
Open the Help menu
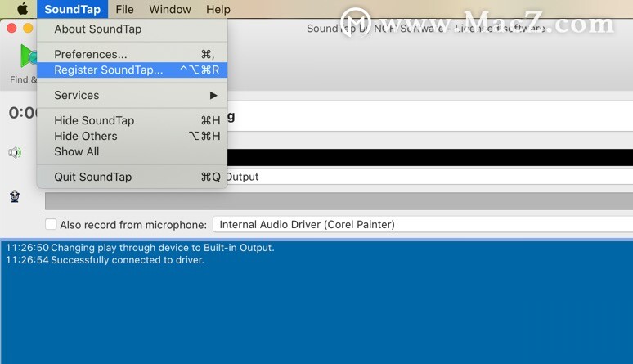click(218, 9)
